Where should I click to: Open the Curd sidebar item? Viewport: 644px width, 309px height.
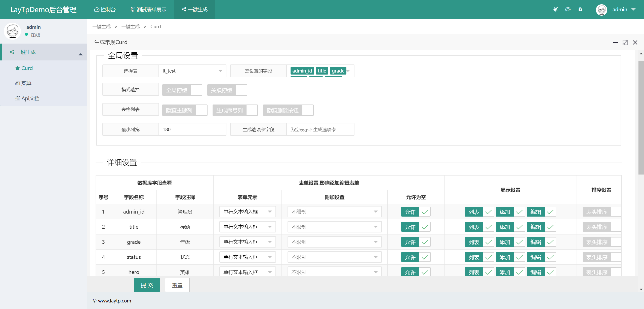[43, 68]
